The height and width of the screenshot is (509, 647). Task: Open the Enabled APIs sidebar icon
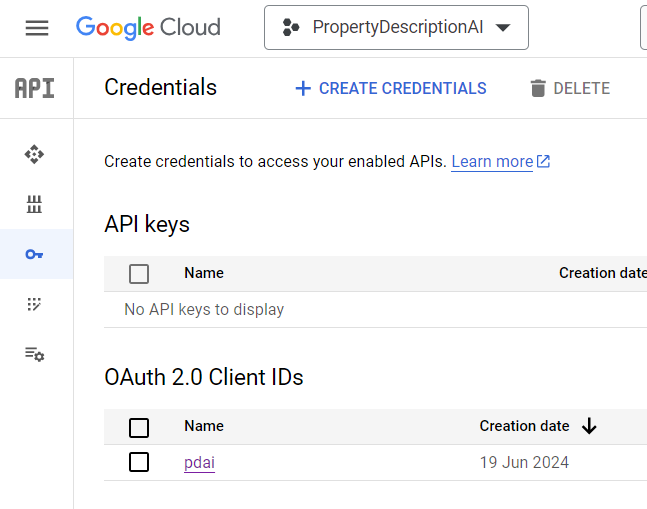pos(35,154)
